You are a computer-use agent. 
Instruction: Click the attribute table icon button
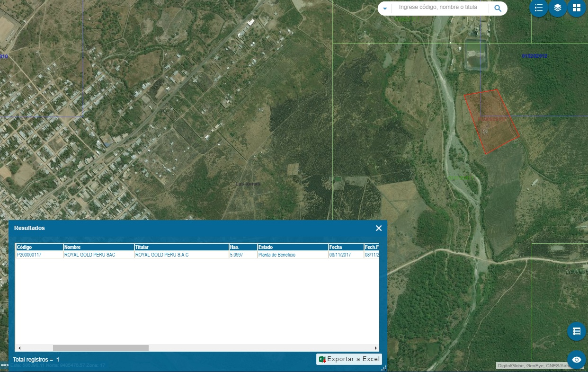[x=576, y=331]
